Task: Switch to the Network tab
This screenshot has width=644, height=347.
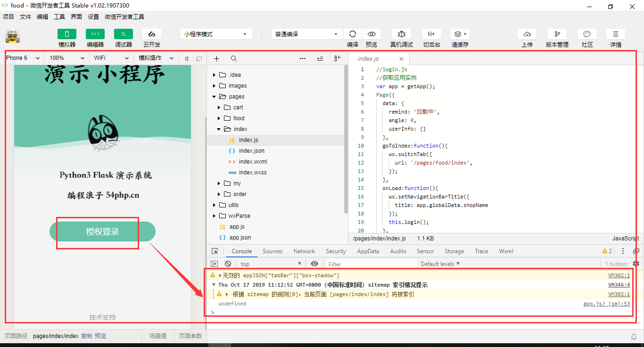Action: tap(304, 251)
